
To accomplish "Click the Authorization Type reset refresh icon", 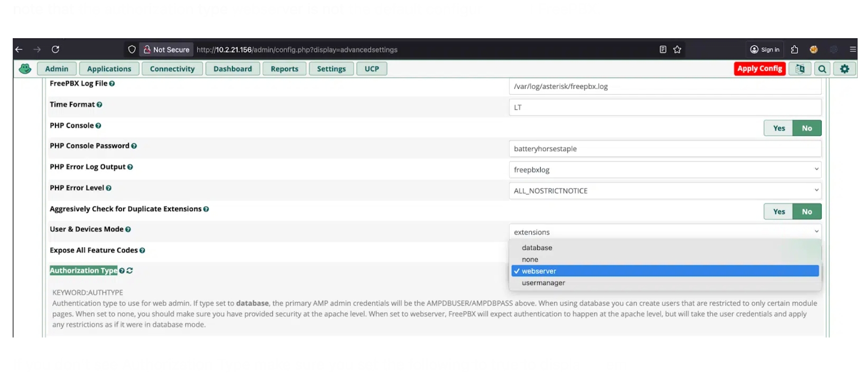I will (130, 271).
